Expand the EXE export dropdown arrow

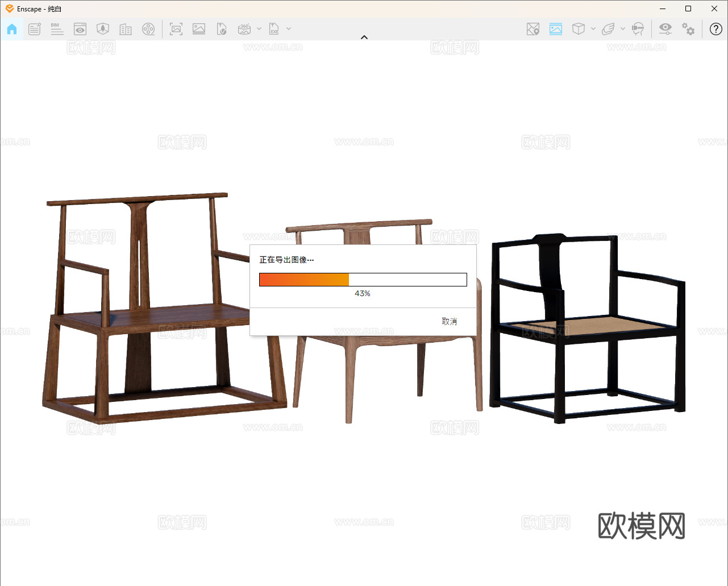[289, 29]
